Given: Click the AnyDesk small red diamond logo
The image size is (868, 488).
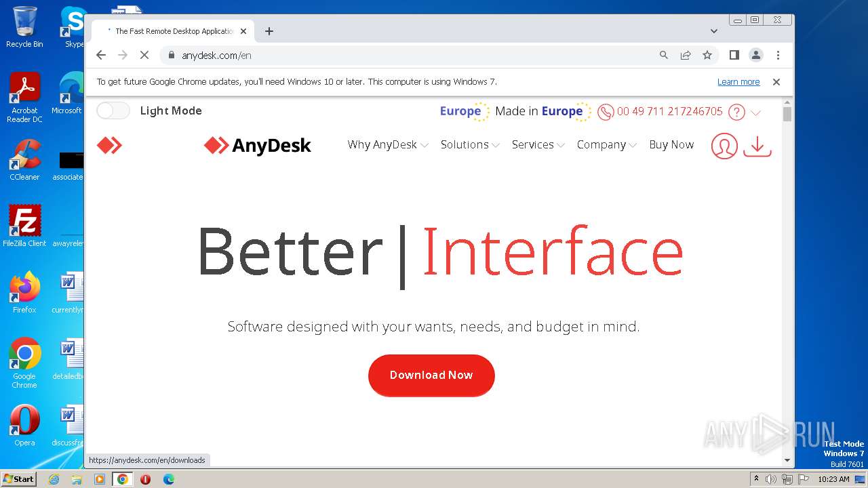Looking at the screenshot, I should pos(109,145).
